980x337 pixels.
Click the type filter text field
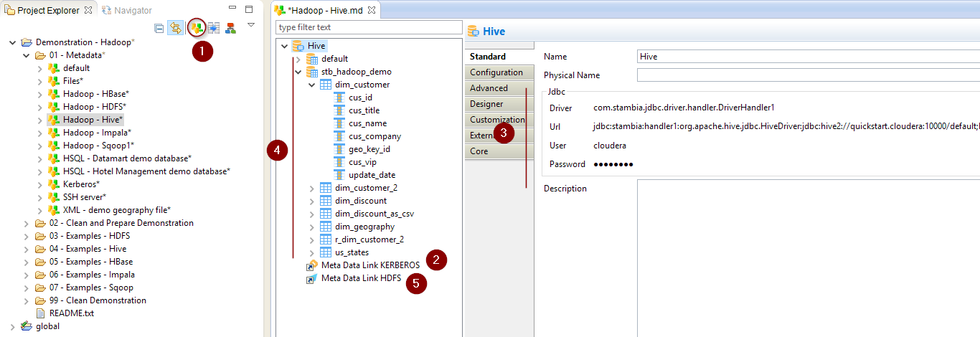(x=369, y=27)
